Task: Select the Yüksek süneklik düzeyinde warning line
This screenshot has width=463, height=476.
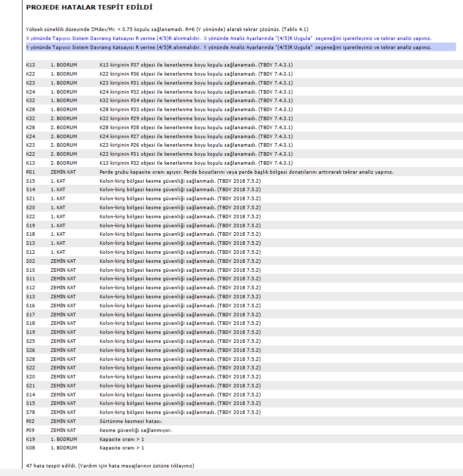Action: [170, 30]
